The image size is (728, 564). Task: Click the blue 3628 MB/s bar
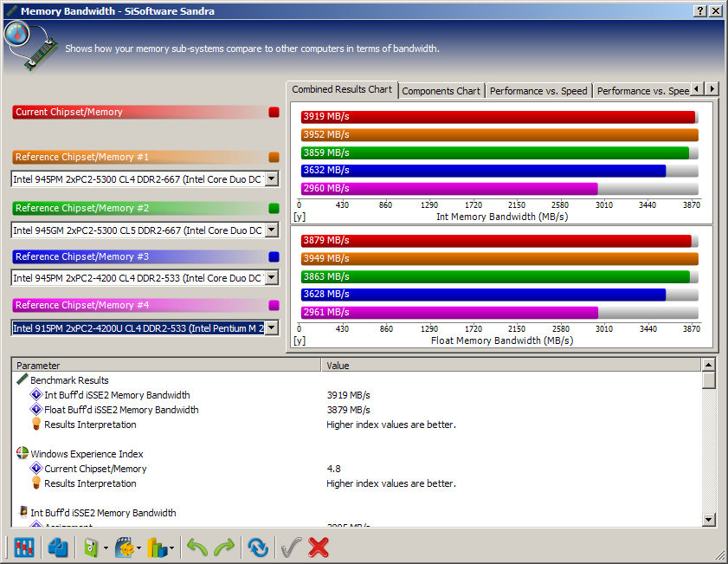[x=483, y=295]
